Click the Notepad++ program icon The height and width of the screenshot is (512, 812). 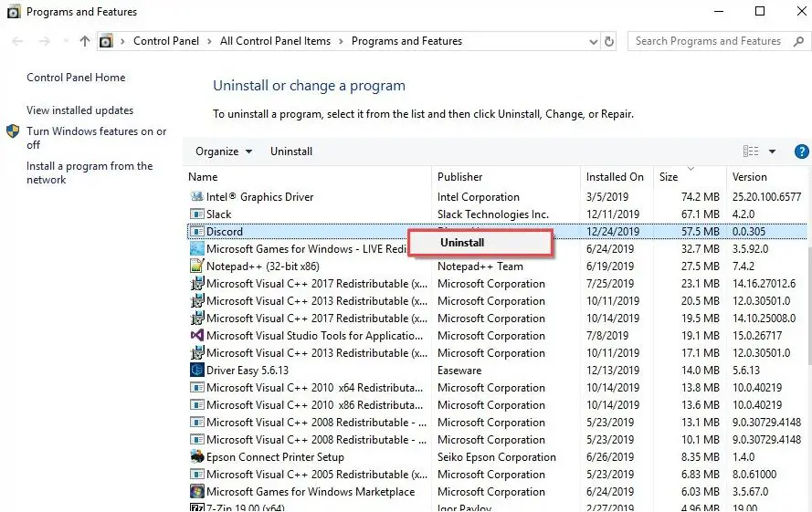point(196,266)
